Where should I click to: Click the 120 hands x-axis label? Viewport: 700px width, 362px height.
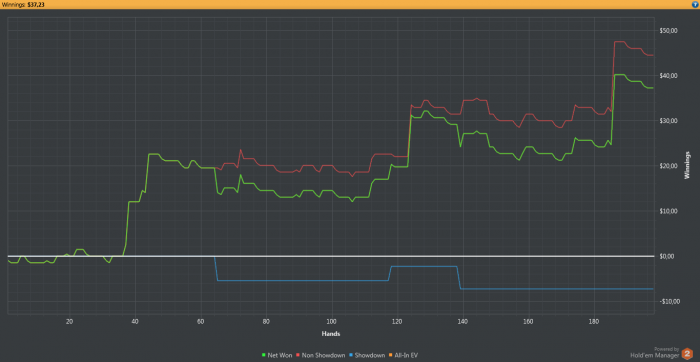click(x=397, y=321)
